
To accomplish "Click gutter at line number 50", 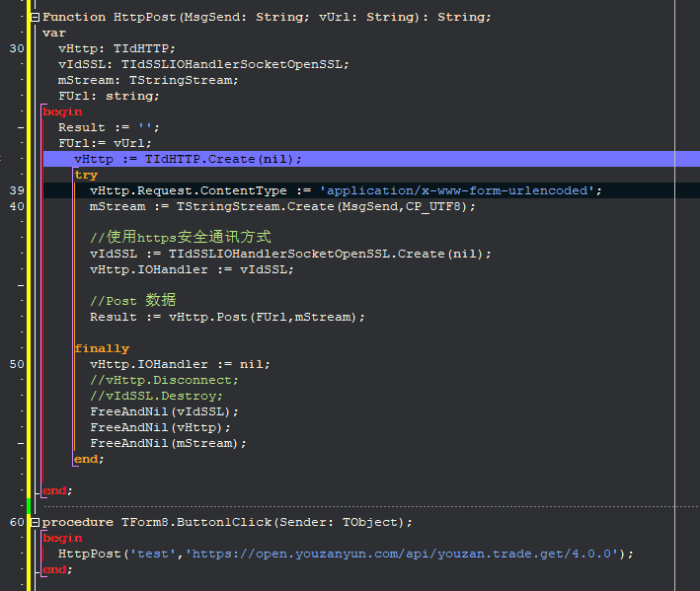I will (17, 364).
